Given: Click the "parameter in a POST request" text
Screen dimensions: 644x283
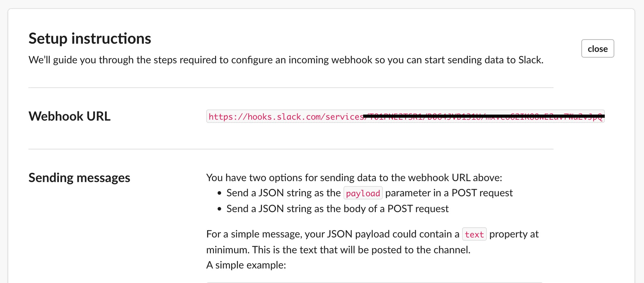Looking at the screenshot, I should click(449, 193).
